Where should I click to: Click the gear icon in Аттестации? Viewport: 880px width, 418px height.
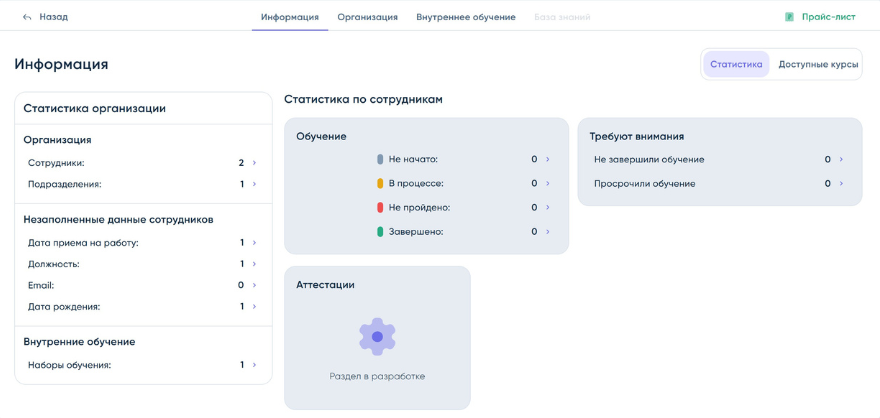point(377,337)
